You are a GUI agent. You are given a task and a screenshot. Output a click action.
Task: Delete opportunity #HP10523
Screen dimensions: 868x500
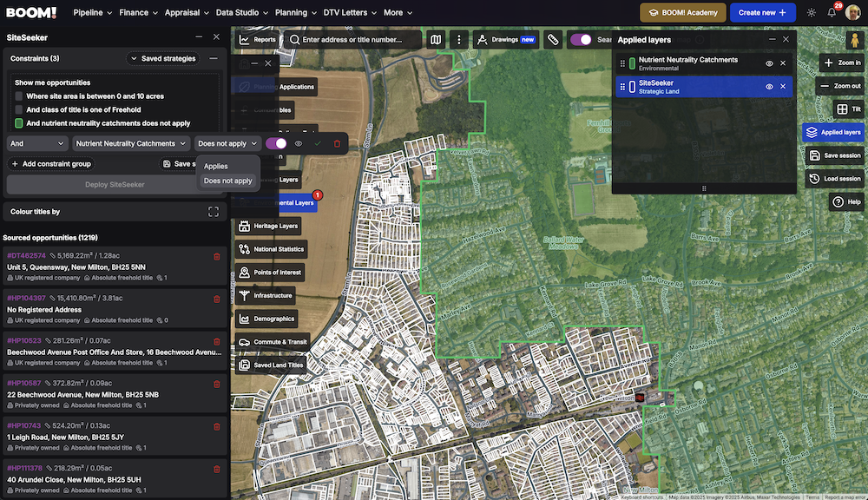(216, 342)
